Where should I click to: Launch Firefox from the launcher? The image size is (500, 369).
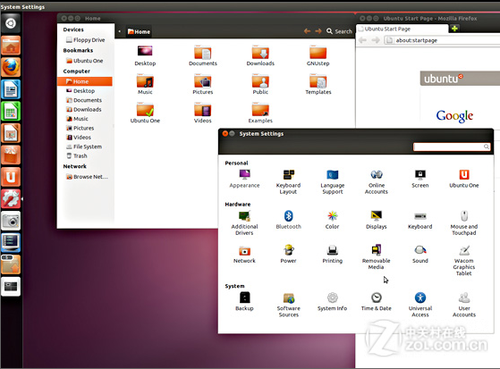coord(11,67)
